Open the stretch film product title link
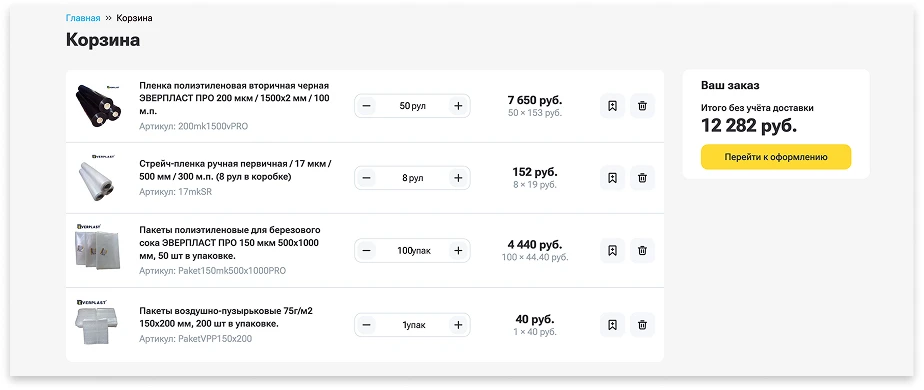Viewport: 924px width, 390px height. (x=235, y=170)
